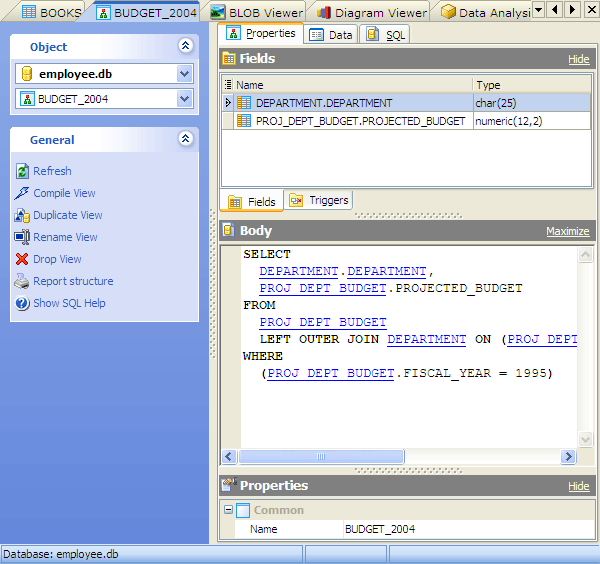This screenshot has width=600, height=564.
Task: Hide the Fields section
Action: 579,59
